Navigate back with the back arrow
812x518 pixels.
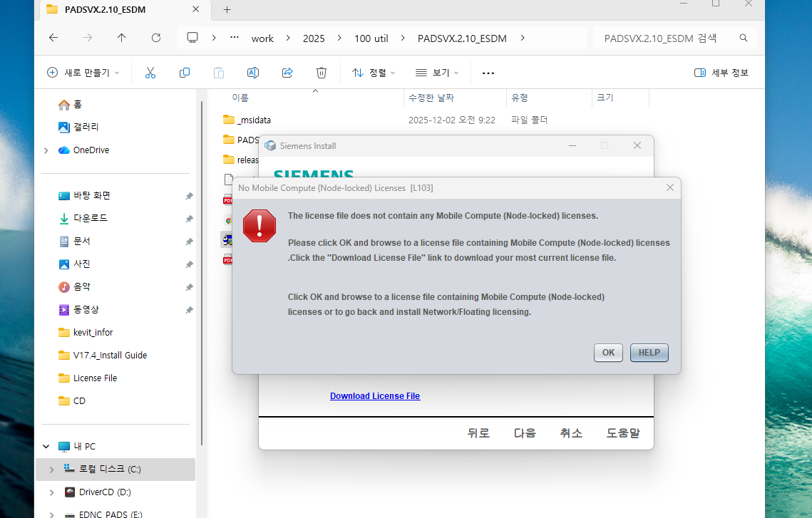point(53,38)
